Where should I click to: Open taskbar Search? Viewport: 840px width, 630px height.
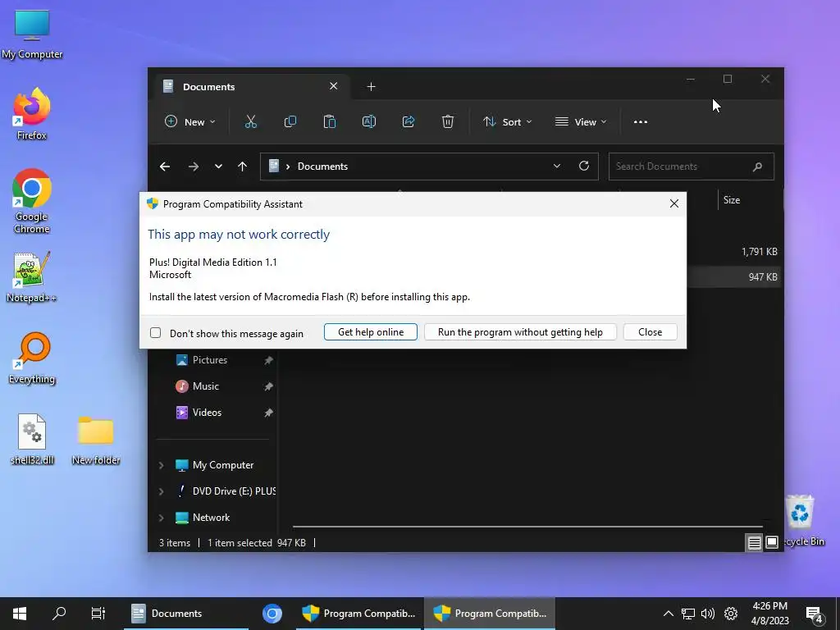59,614
